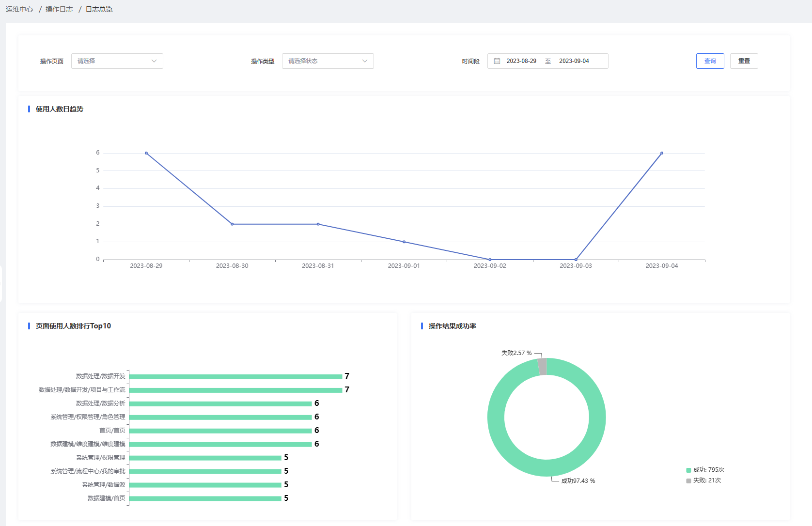Click the 时间段 field label
812x526 pixels.
coord(470,62)
